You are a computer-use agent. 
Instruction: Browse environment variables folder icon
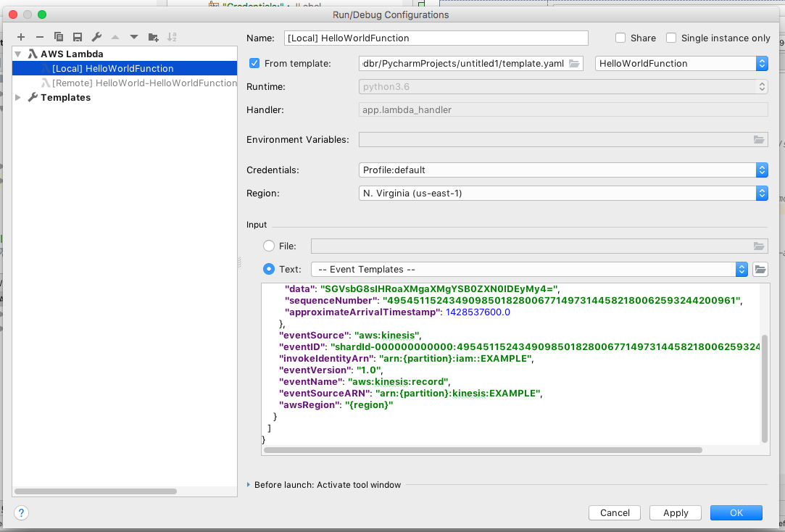(x=759, y=140)
